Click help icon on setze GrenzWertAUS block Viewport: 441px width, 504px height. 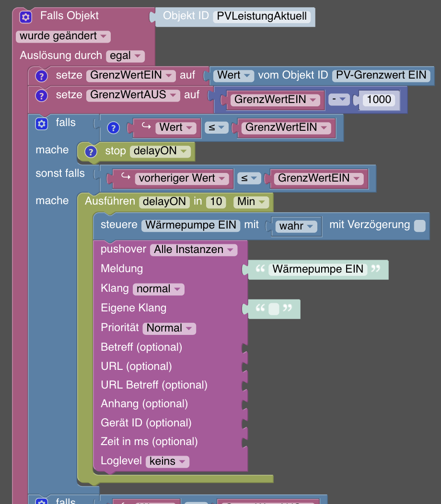[42, 96]
